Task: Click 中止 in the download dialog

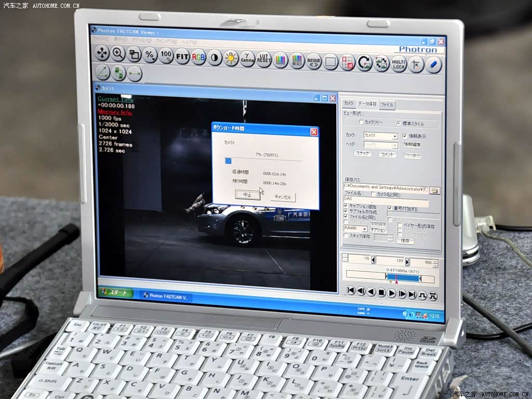Action: click(247, 195)
